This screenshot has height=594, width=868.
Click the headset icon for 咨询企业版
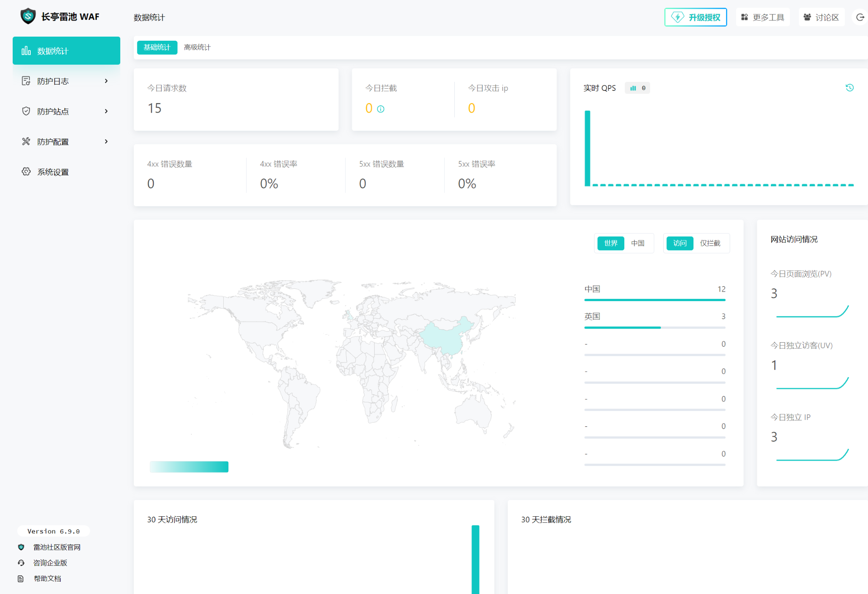pyautogui.click(x=21, y=563)
